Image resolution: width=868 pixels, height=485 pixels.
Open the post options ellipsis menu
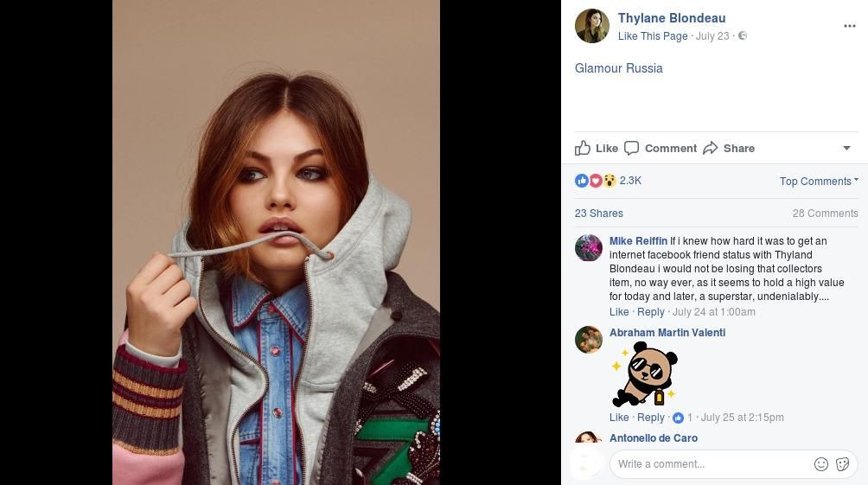pos(849,26)
